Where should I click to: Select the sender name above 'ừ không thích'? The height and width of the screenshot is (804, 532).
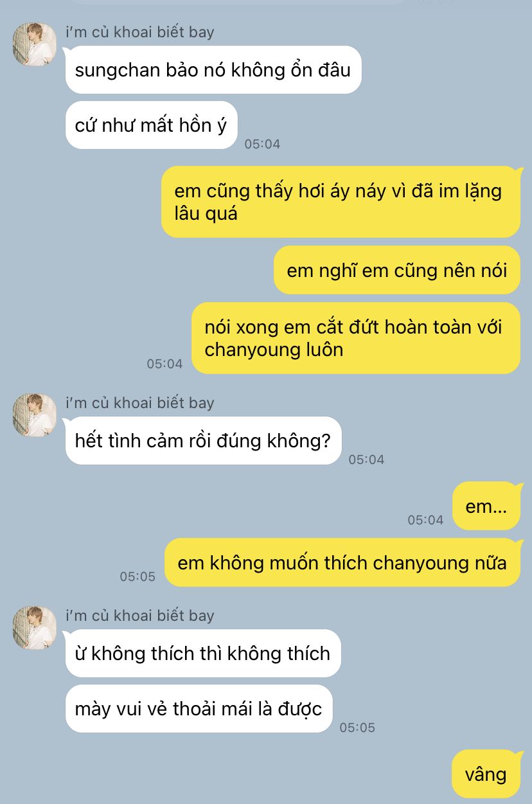point(140,616)
